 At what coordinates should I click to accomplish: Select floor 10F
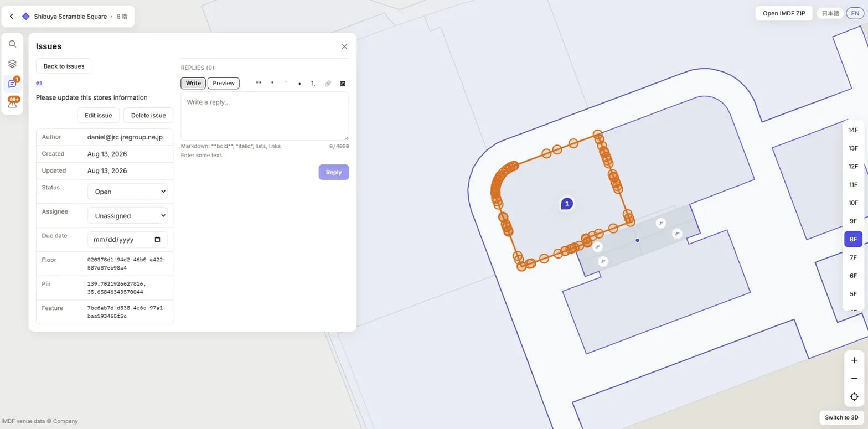click(853, 203)
